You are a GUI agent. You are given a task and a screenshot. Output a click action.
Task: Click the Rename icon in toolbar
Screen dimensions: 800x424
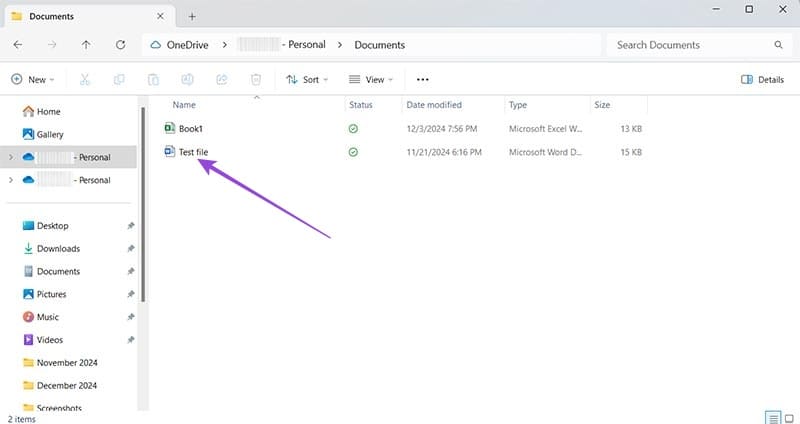[x=187, y=79]
